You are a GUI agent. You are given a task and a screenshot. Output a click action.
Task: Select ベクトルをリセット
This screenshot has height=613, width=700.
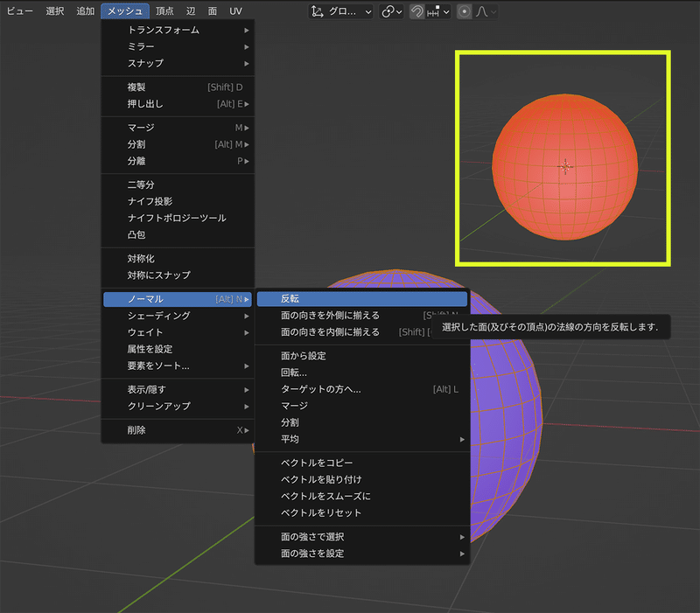[x=362, y=513]
